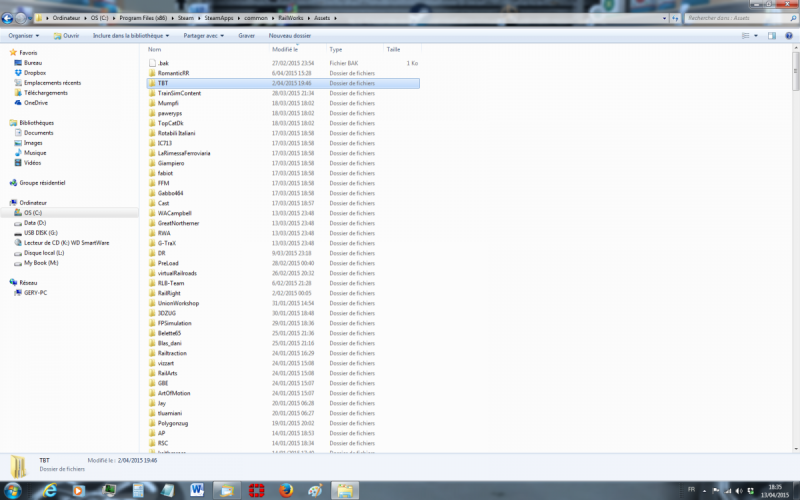Screen dimensions: 800x500
Task: Click the FR language indicator
Action: click(691, 490)
